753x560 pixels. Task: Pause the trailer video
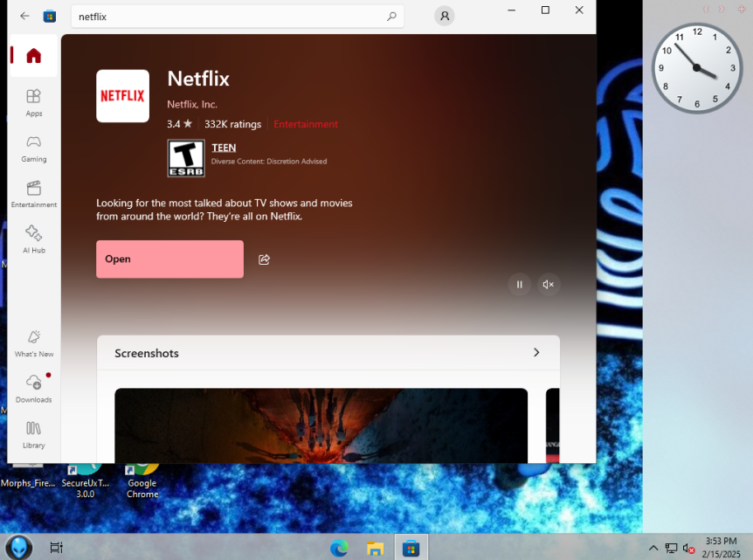point(519,284)
